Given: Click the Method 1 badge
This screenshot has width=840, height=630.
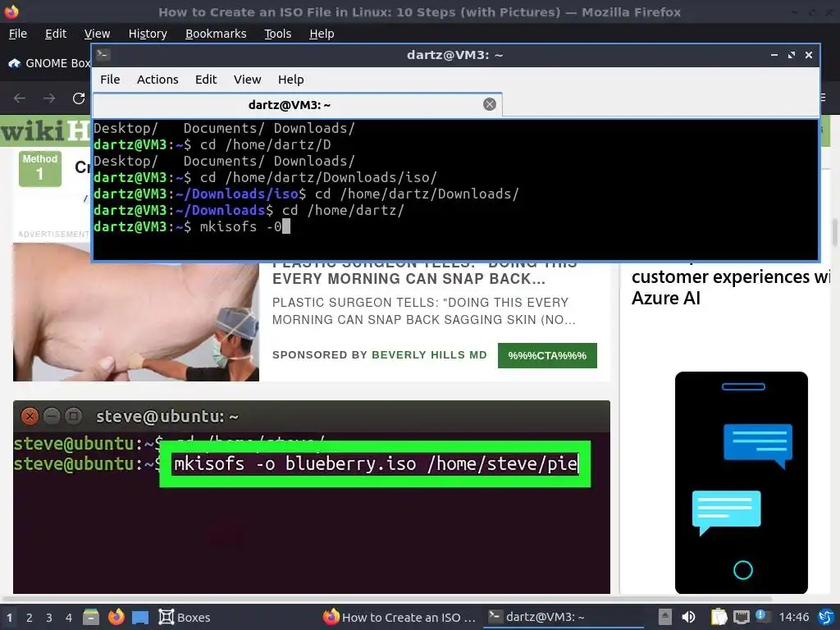Looking at the screenshot, I should point(40,168).
